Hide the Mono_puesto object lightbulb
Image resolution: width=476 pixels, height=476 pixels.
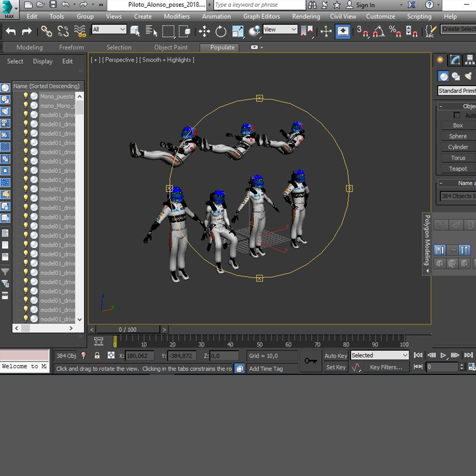26,96
